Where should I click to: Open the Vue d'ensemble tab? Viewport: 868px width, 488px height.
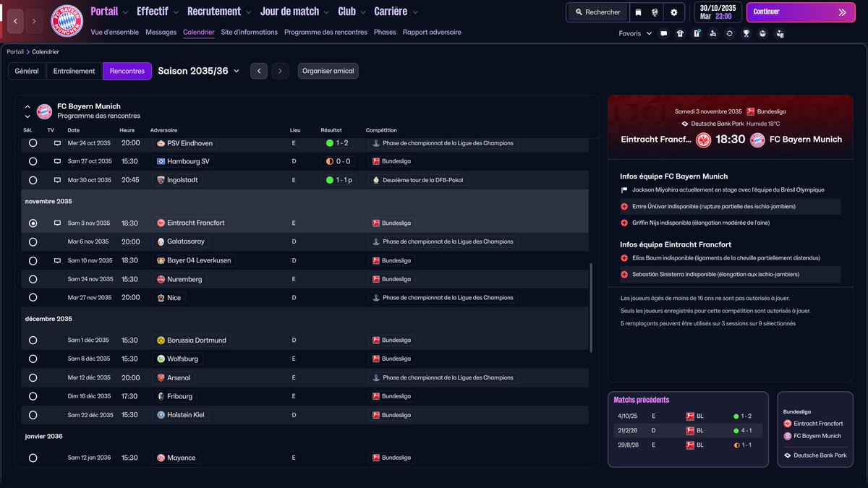pyautogui.click(x=115, y=33)
